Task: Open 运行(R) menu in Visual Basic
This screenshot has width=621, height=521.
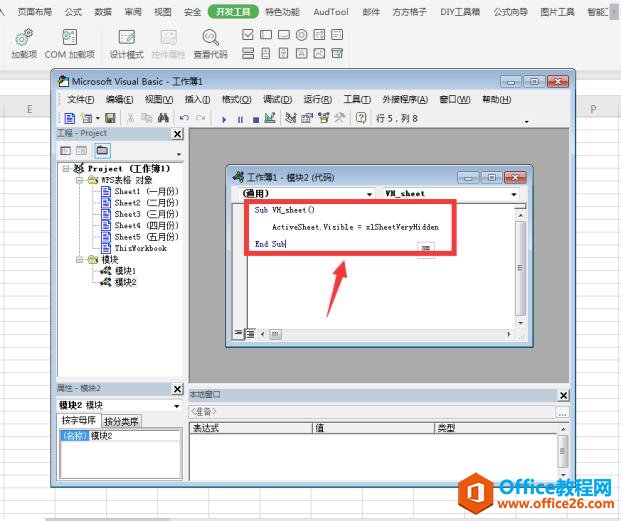Action: [318, 99]
